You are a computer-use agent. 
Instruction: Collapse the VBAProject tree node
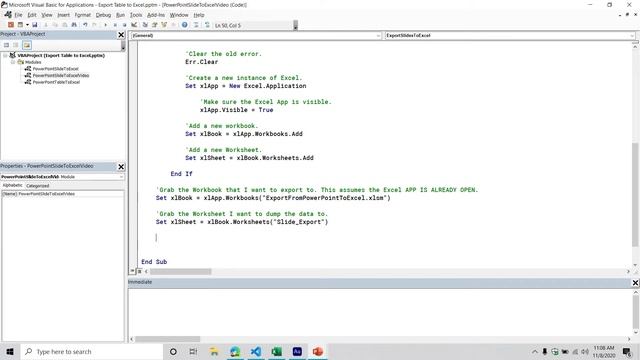point(6,55)
